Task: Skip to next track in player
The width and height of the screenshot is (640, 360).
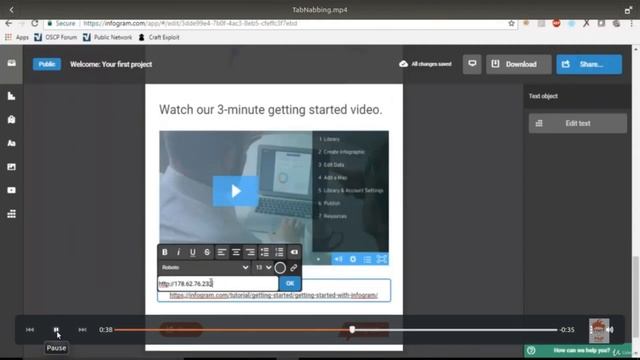Action: 82,330
